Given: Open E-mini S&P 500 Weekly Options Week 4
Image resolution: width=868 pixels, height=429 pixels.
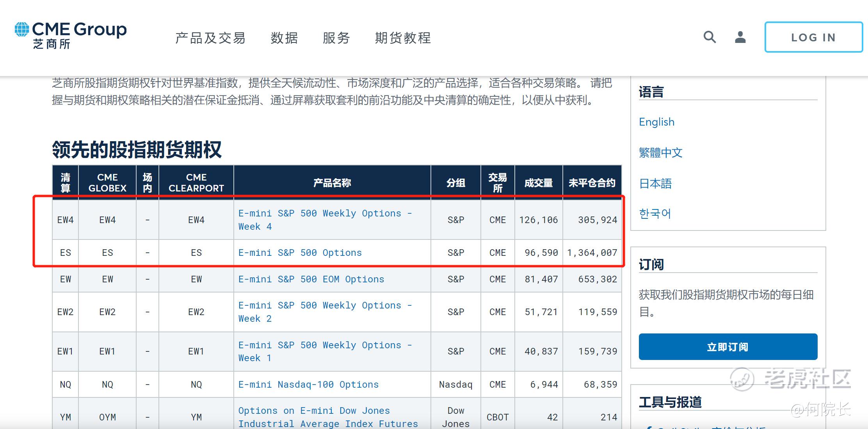Looking at the screenshot, I should tap(325, 220).
